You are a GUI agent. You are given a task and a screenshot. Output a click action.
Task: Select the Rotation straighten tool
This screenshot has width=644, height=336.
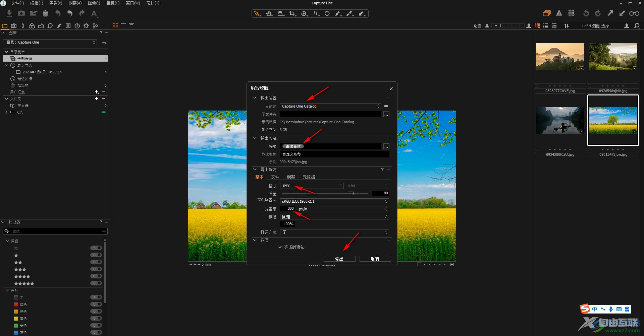(304, 14)
